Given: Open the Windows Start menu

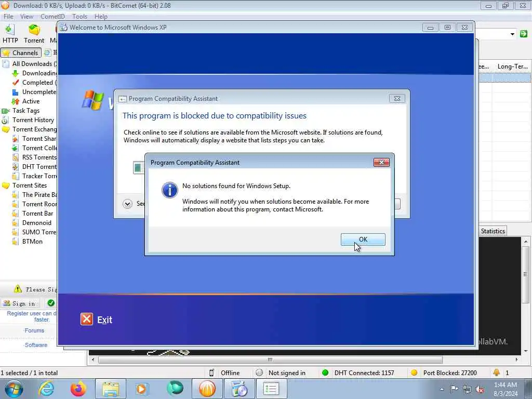Looking at the screenshot, I should click(x=14, y=389).
